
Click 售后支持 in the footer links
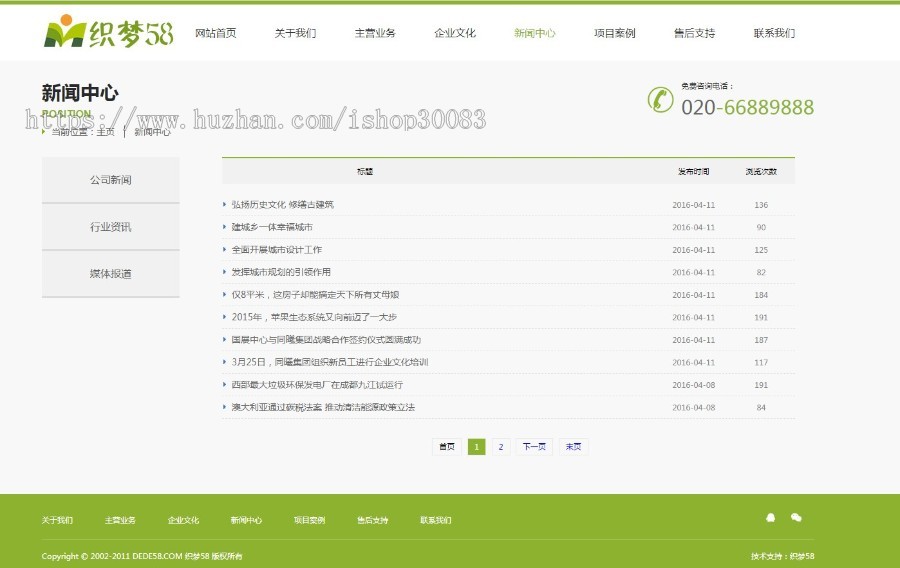(x=372, y=521)
